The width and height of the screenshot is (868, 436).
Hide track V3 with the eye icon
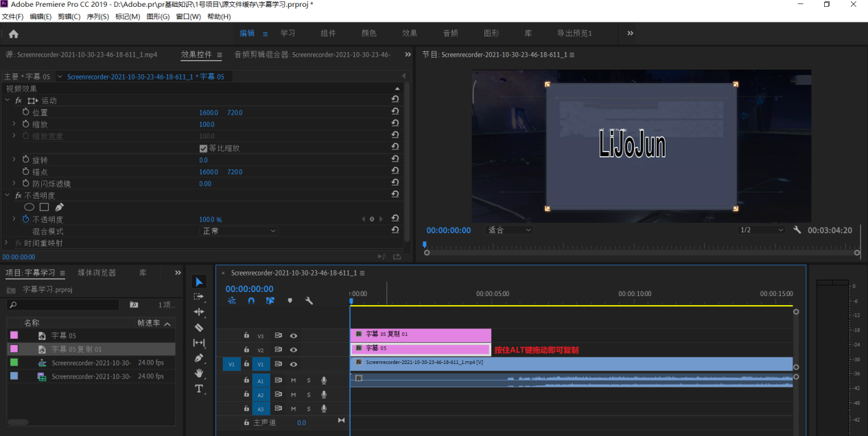point(294,336)
